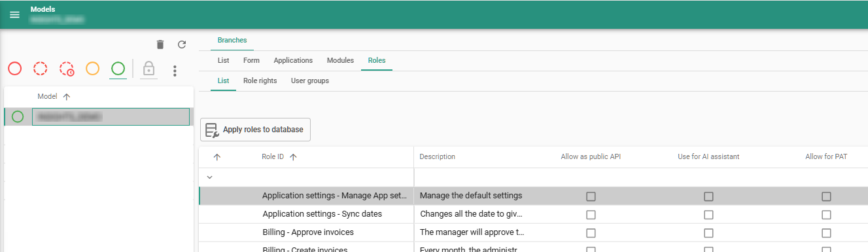Check Allow for PAT for Approve invoices
Viewport: 868px width, 252px height.
pos(826,233)
